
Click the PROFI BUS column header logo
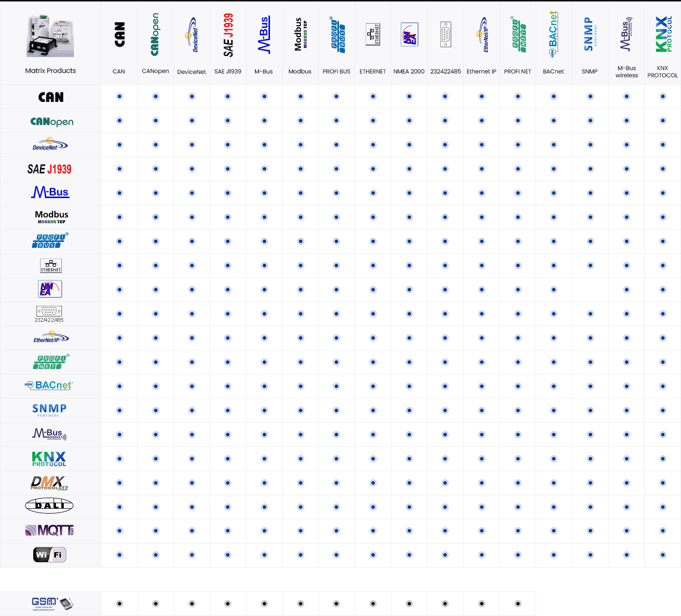point(337,35)
